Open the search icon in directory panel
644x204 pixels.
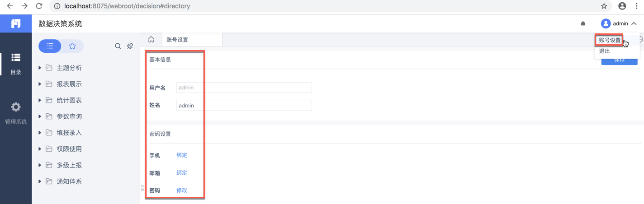coord(118,46)
